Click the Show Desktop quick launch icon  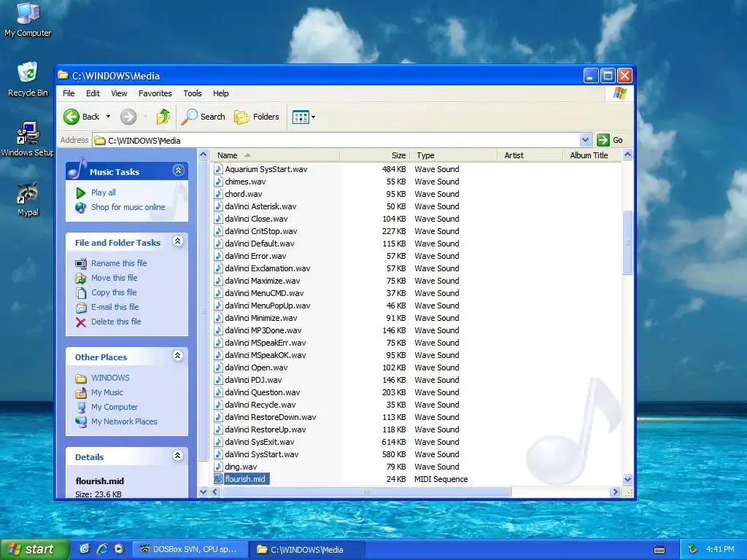click(x=85, y=549)
